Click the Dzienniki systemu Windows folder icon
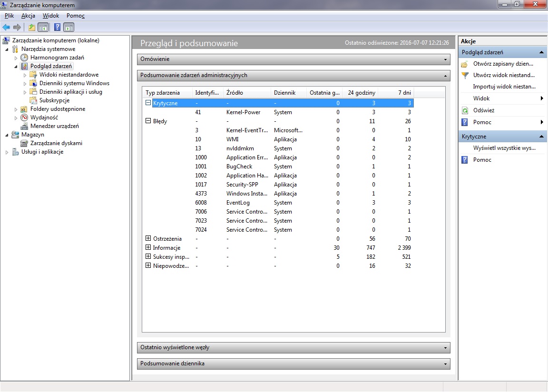This screenshot has height=392, width=548. pyautogui.click(x=33, y=83)
